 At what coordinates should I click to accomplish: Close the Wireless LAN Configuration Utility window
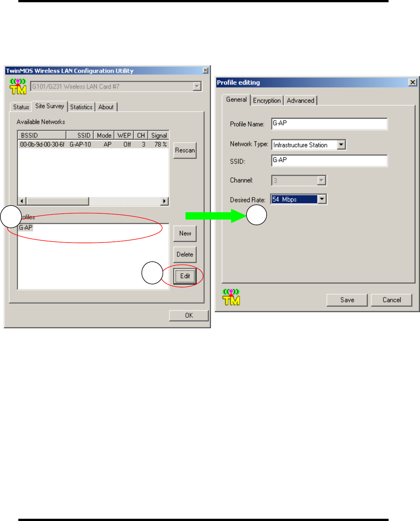click(x=205, y=70)
